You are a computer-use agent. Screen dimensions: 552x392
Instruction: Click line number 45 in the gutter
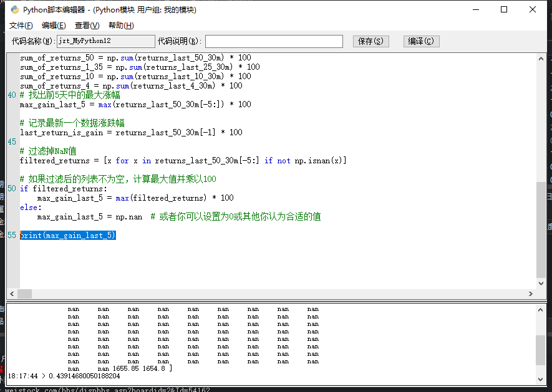12,142
